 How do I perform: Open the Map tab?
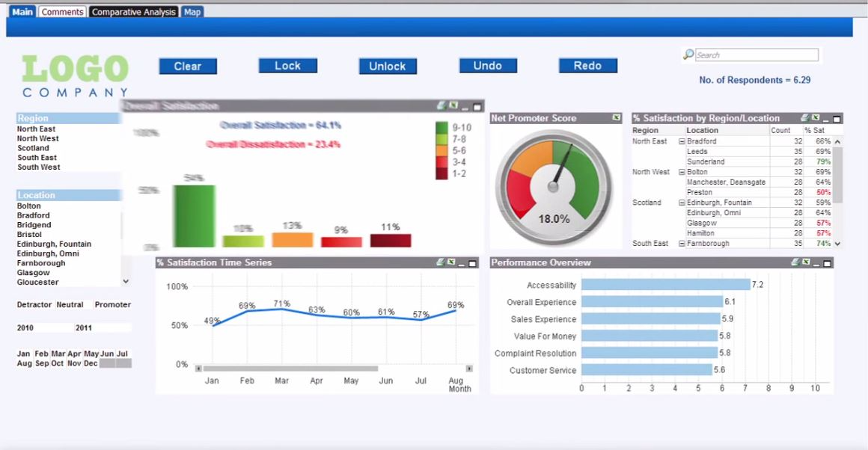coord(192,11)
